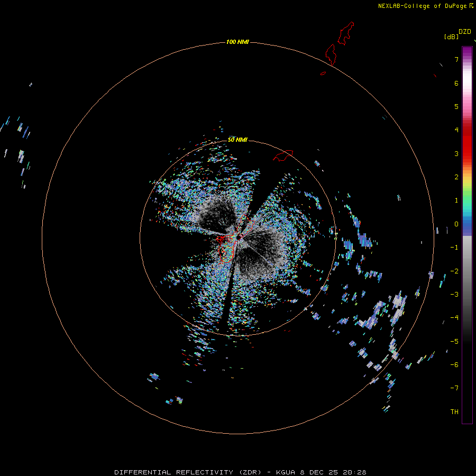Image resolution: width=476 pixels, height=476 pixels.
Task: Click the 3 value on color scale
Action: coord(456,153)
